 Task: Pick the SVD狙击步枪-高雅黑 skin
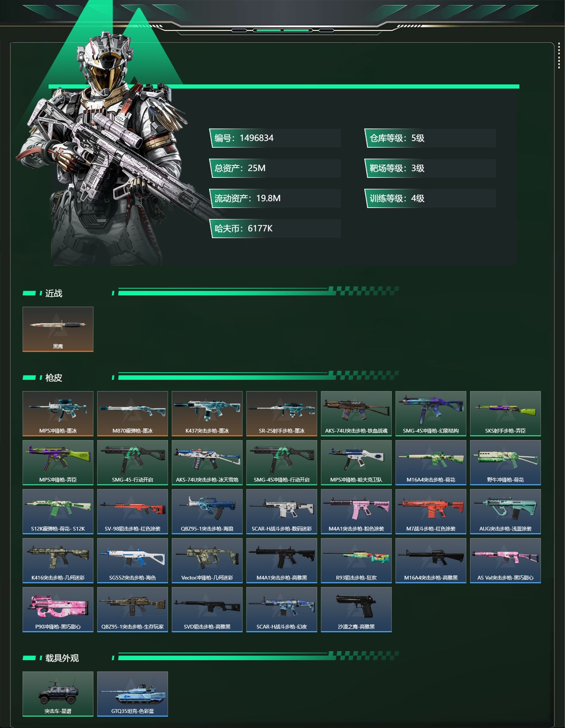click(x=207, y=610)
